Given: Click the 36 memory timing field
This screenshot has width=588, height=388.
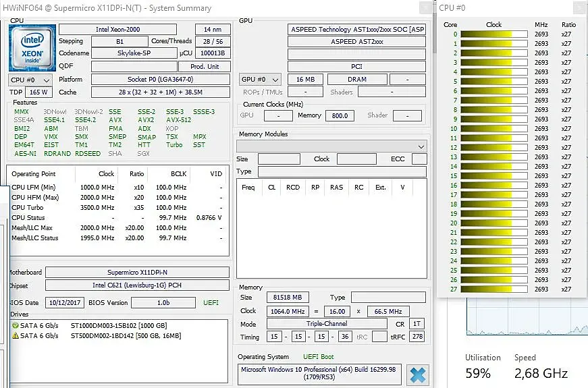Looking at the screenshot, I should pyautogui.click(x=345, y=337).
